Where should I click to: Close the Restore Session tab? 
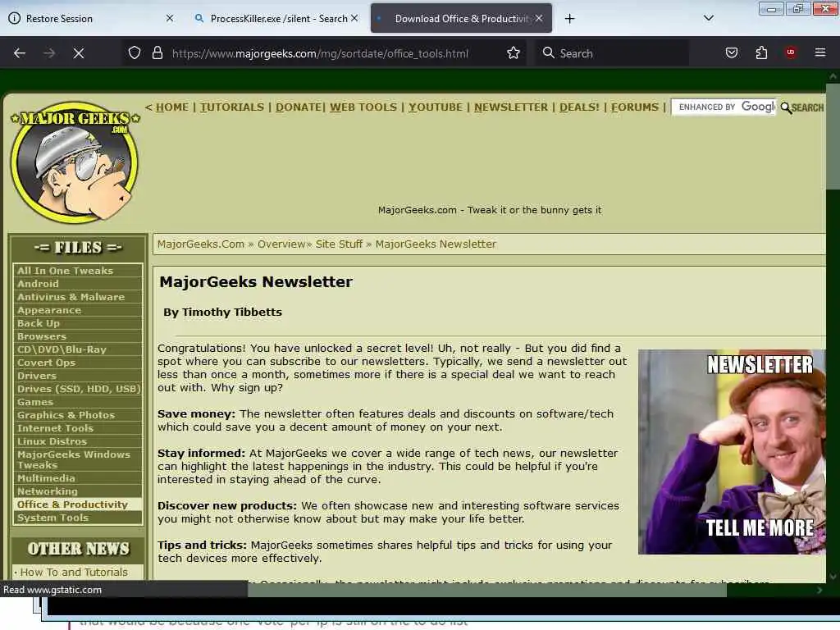pos(169,18)
